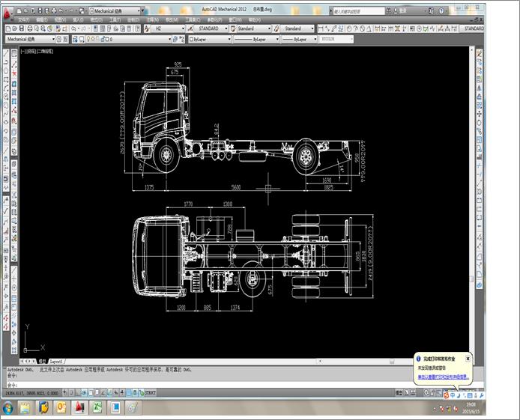The height and width of the screenshot is (420, 520).
Task: Switch to the Layout1 tab
Action: click(56, 362)
